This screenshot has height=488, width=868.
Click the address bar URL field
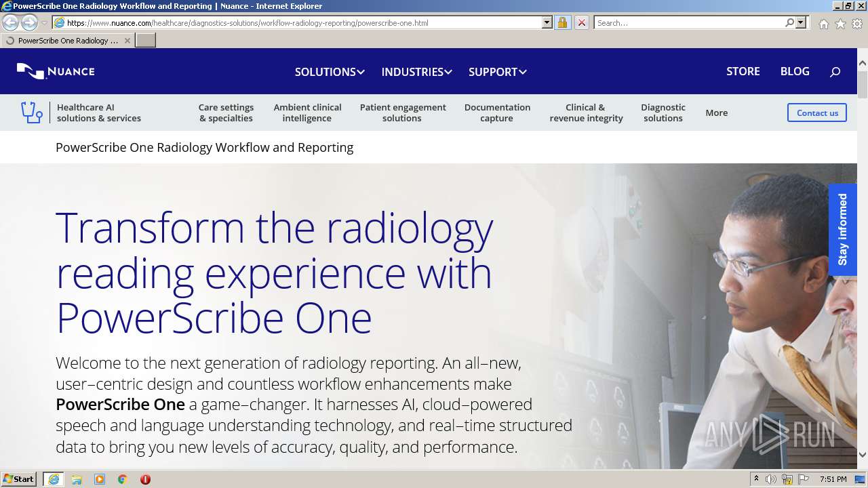(303, 22)
